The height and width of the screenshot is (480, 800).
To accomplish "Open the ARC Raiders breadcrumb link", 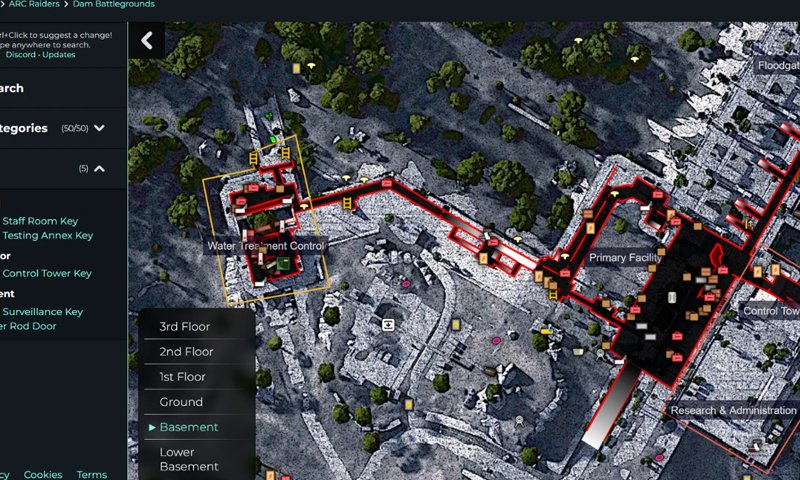I will [x=35, y=5].
